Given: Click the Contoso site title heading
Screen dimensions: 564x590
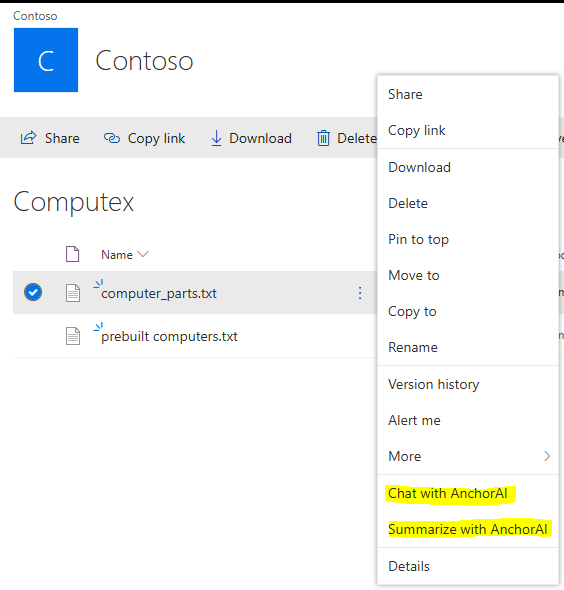Looking at the screenshot, I should (144, 61).
